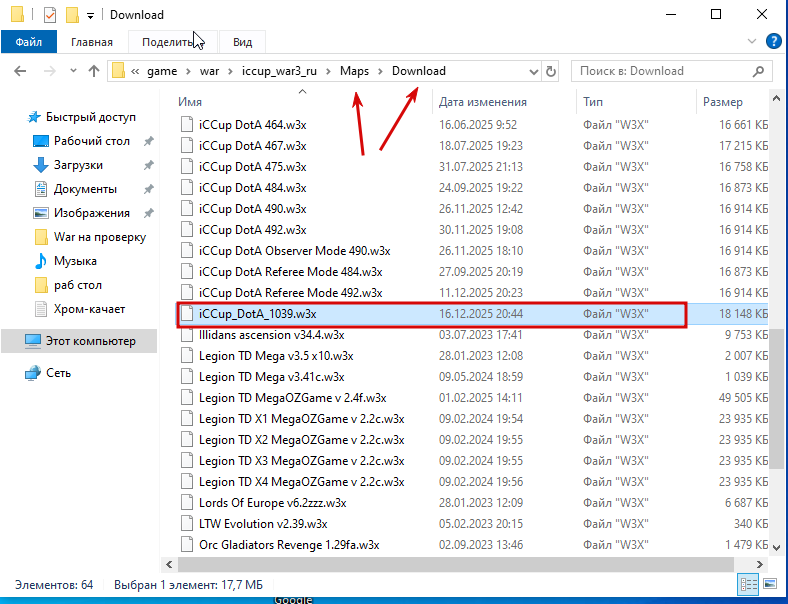Click the game breadcrumb in address bar
788x604 pixels.
162,71
